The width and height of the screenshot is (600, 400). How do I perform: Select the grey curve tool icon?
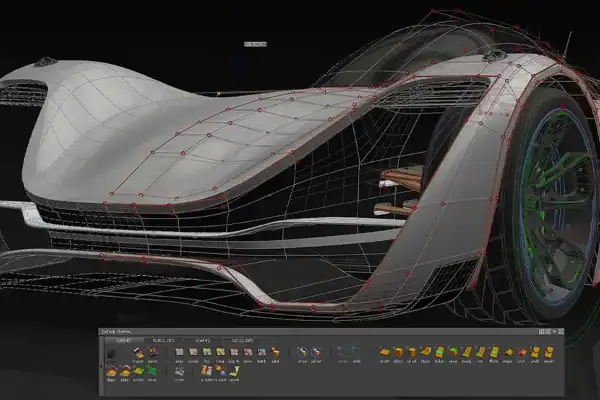click(x=180, y=371)
